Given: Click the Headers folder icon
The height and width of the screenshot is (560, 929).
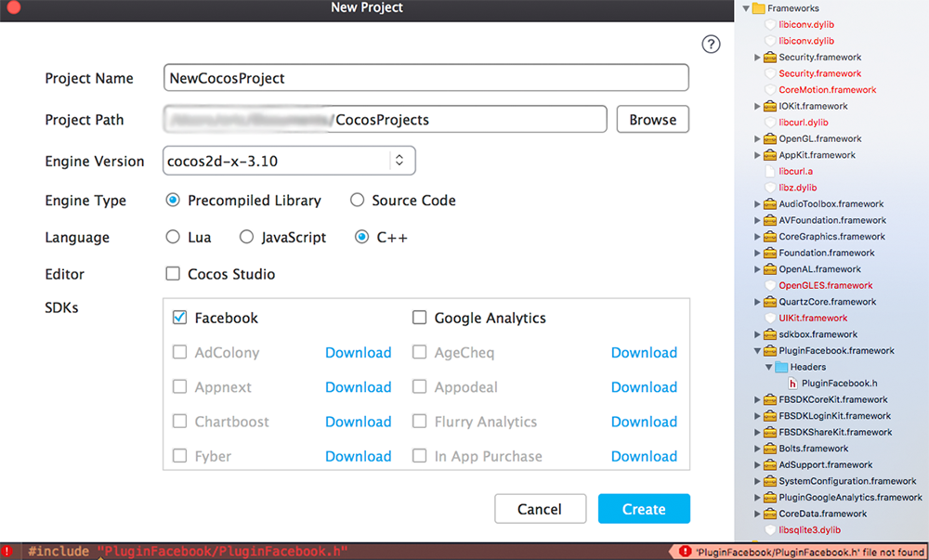Looking at the screenshot, I should (x=780, y=367).
